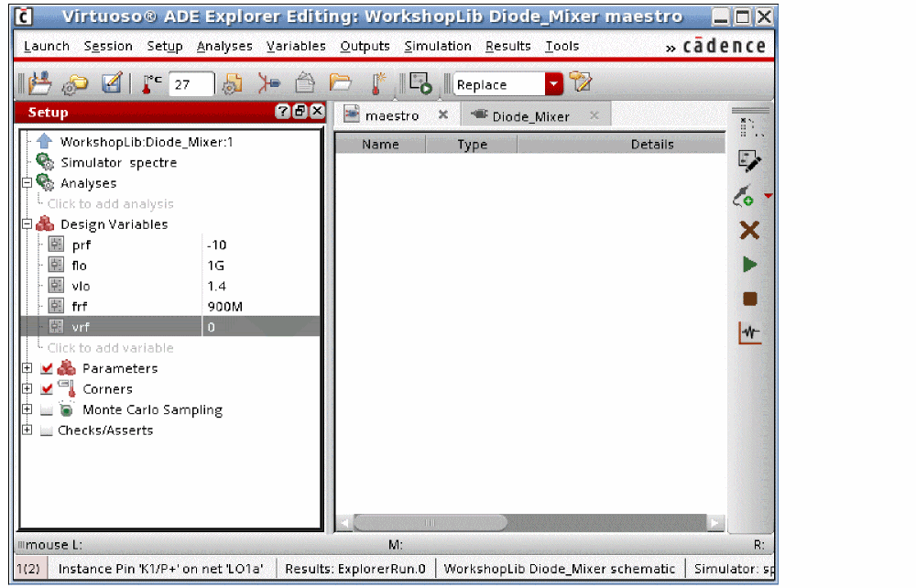Viewport: 916px width, 588px height.
Task: Click the save setup state toolbar icon
Action: point(39,83)
